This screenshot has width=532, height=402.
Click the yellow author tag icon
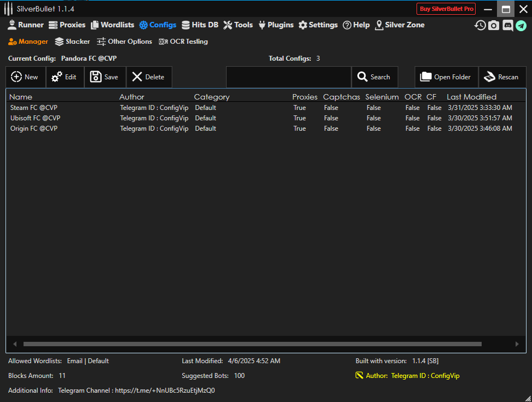359,376
